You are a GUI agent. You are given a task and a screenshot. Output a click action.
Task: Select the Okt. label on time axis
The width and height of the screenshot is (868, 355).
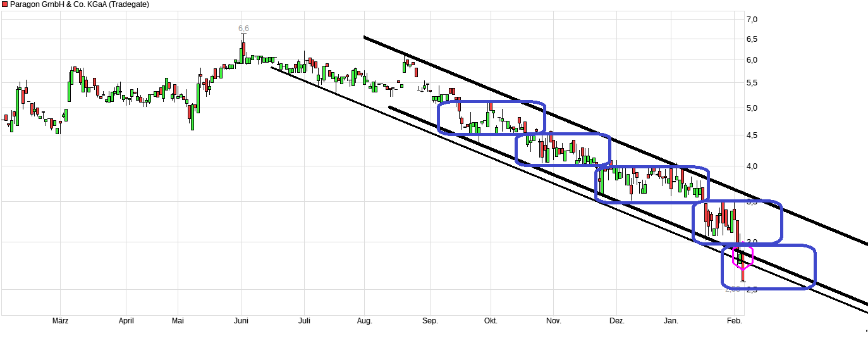tap(491, 321)
